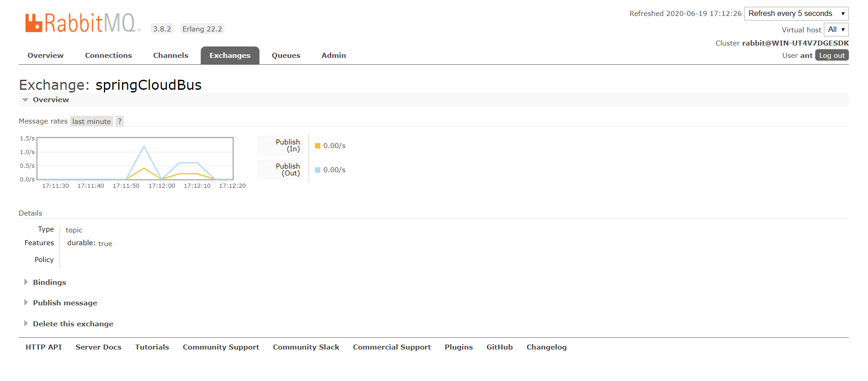Click the springCloudBus exchange title
Viewport: 868px width, 381px height.
pyautogui.click(x=148, y=85)
